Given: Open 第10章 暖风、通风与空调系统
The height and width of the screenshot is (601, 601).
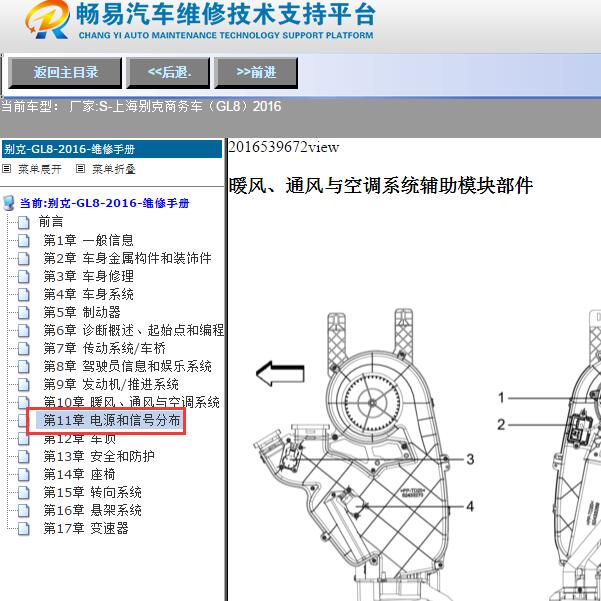Looking at the screenshot, I should 131,401.
